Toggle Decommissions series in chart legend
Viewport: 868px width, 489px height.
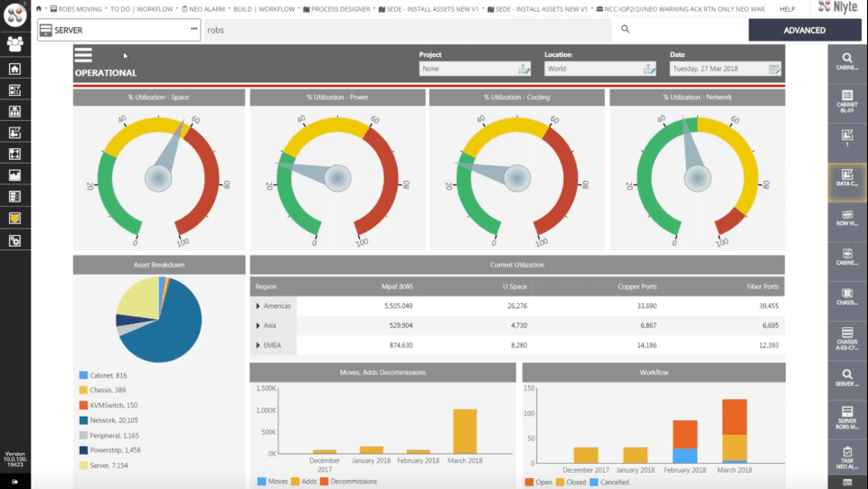tap(348, 481)
